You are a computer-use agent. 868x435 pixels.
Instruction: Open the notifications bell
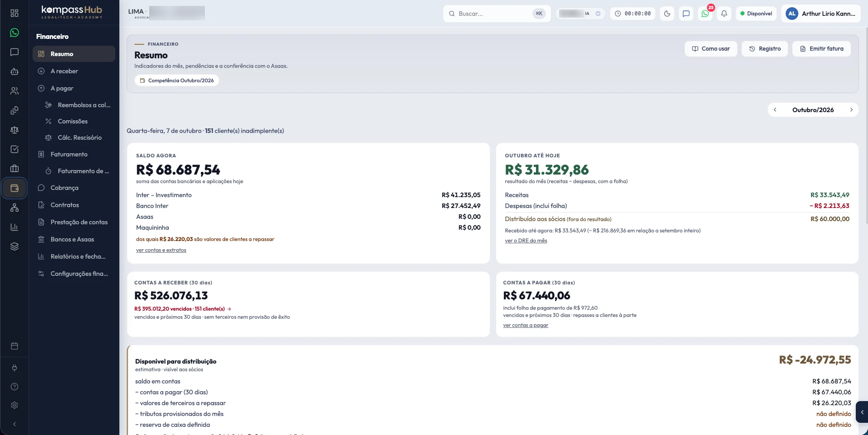point(724,14)
